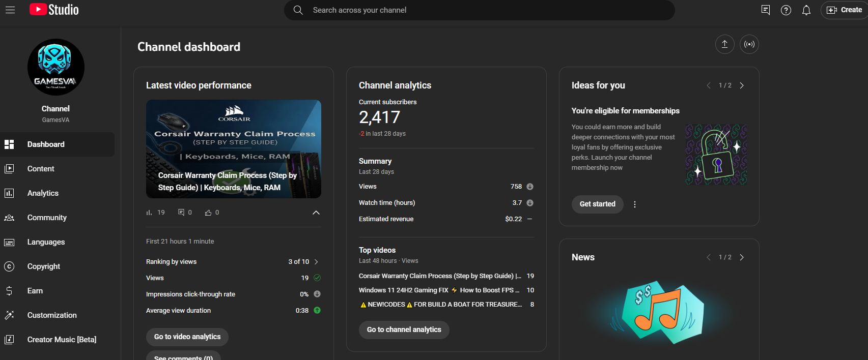Open the Corsair Warranty Claim top video link

440,276
